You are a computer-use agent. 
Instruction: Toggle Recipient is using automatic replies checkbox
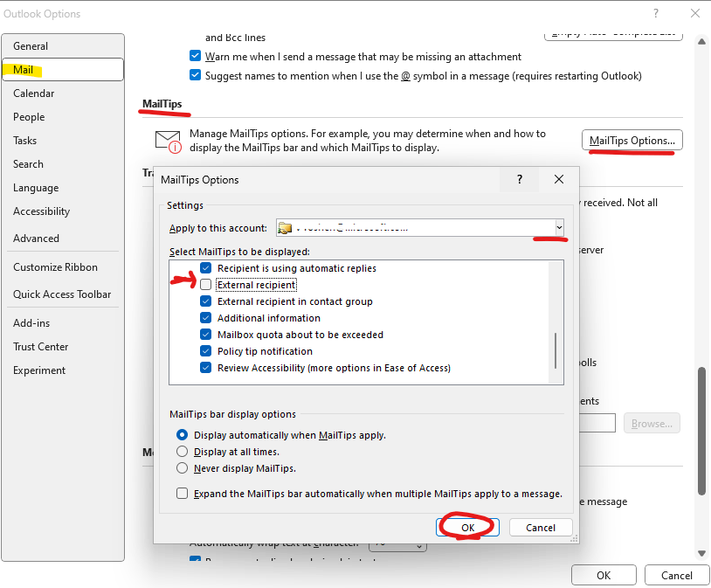[205, 268]
